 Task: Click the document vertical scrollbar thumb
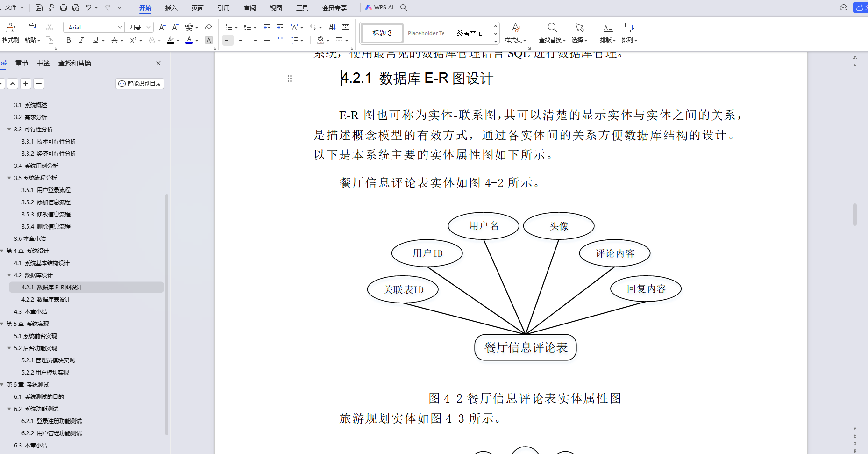point(855,215)
